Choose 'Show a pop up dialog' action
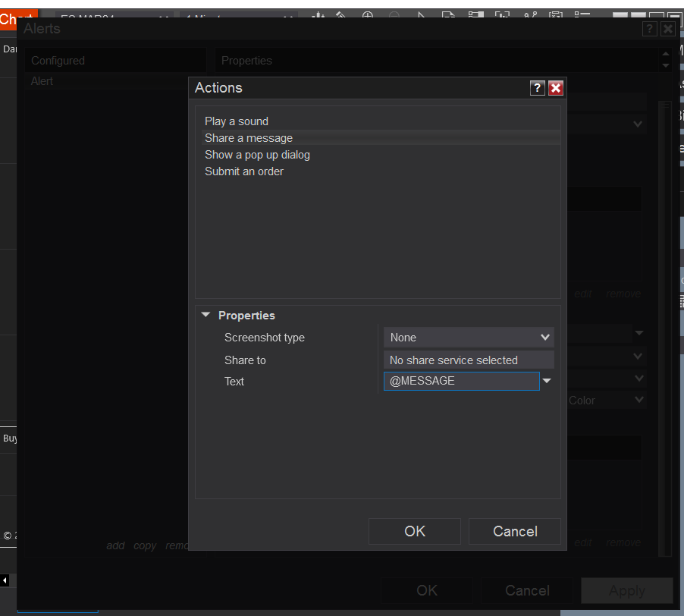This screenshot has width=684, height=616. (381, 155)
